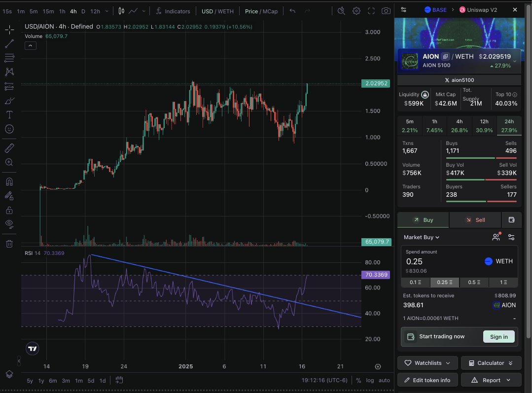
Task: Select the 1m timeframe in top toolbar
Action: pyautogui.click(x=21, y=11)
